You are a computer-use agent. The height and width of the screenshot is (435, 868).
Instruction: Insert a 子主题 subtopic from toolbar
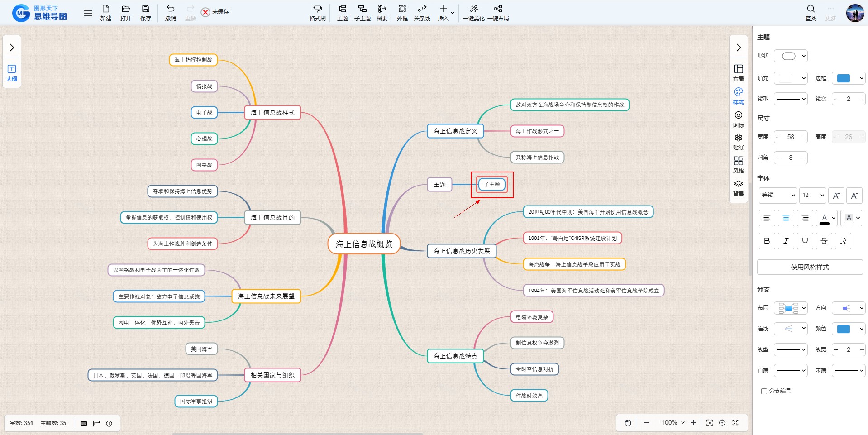pos(362,12)
